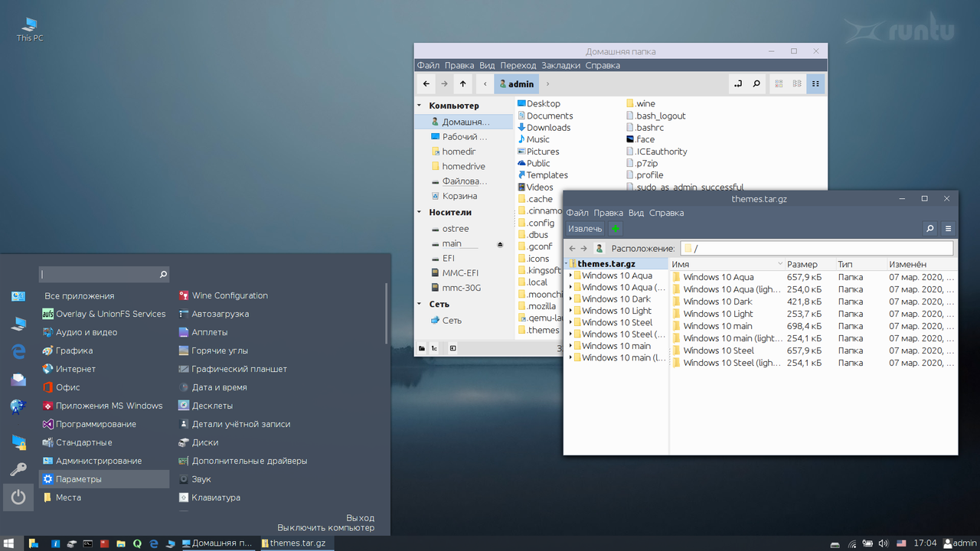980x551 pixels.
Task: Switch file manager to list view
Action: click(798, 83)
